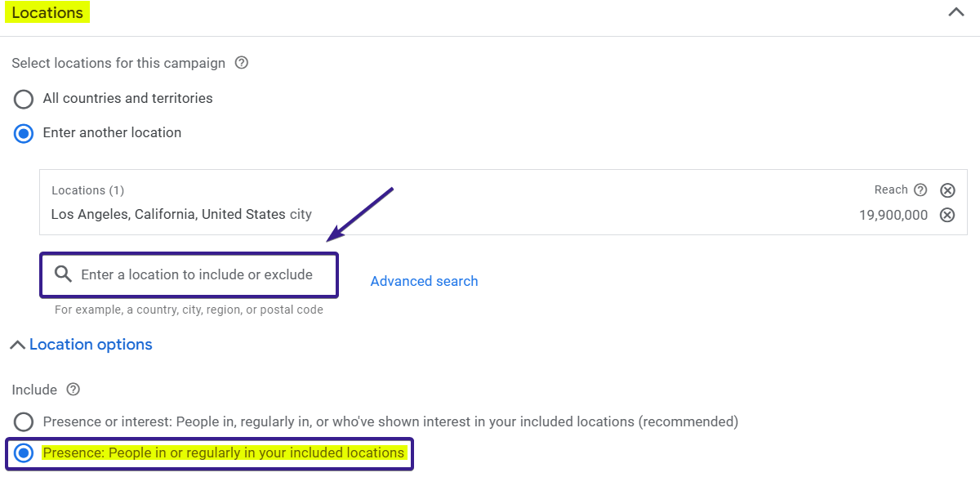The image size is (980, 477).
Task: Open the Advanced search link
Action: (x=424, y=281)
